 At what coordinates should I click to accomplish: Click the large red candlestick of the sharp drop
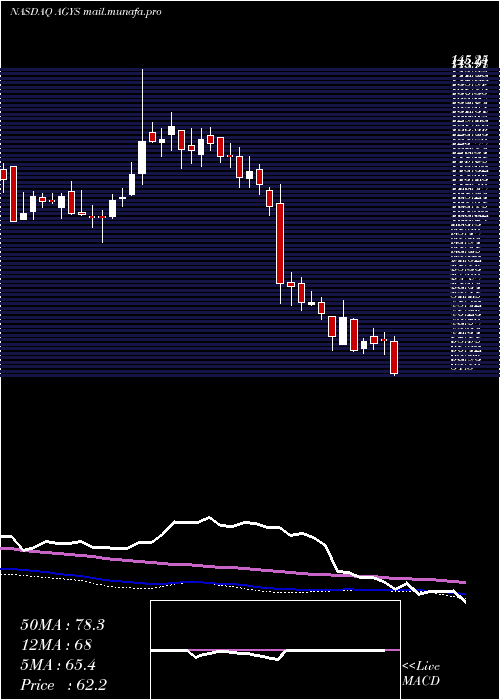coord(280,243)
